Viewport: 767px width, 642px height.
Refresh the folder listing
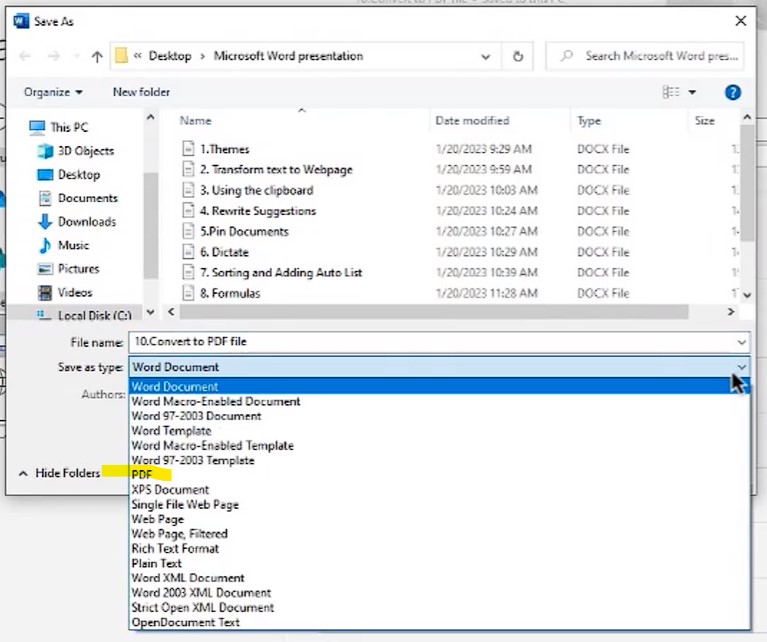tap(518, 56)
